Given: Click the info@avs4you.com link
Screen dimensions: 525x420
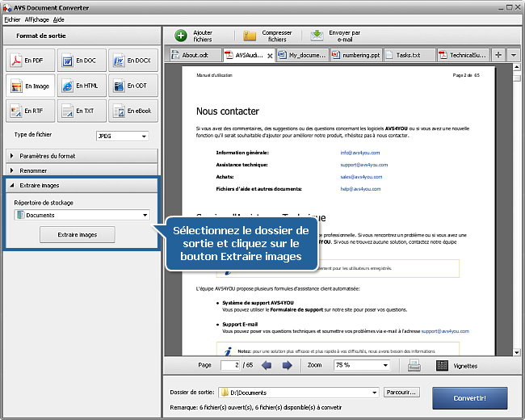Looking at the screenshot, I should point(360,153).
